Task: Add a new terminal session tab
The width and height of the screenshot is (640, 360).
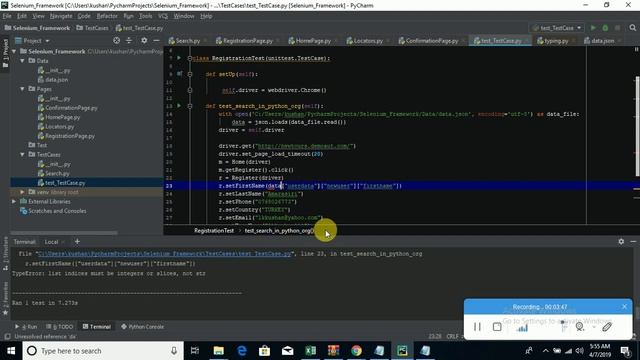Action: [x=77, y=242]
